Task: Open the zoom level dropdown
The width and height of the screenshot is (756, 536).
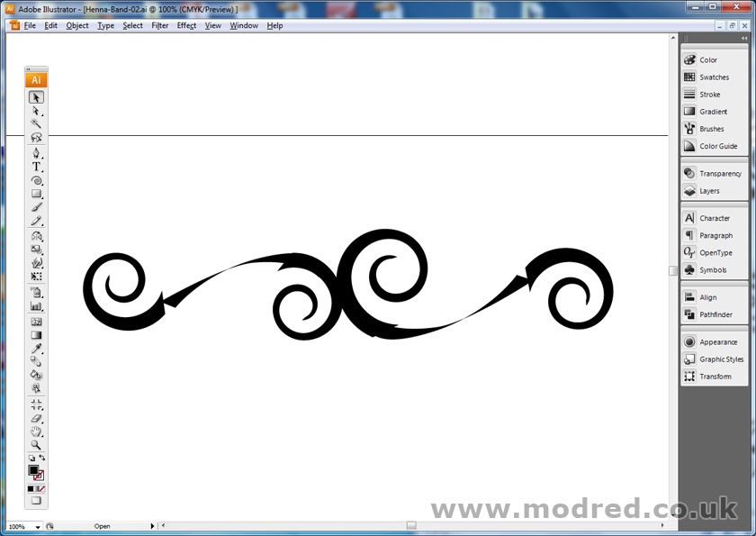Action: [38, 526]
